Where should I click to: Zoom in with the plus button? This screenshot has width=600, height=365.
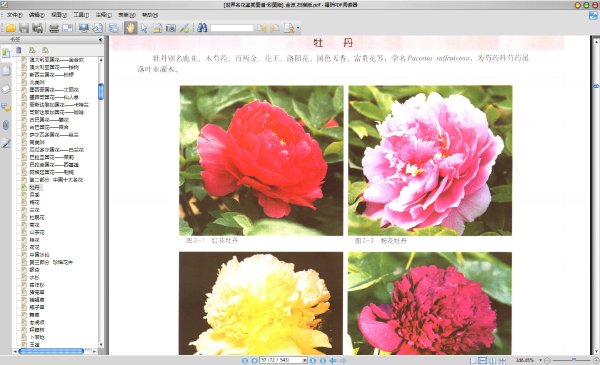[x=596, y=360]
